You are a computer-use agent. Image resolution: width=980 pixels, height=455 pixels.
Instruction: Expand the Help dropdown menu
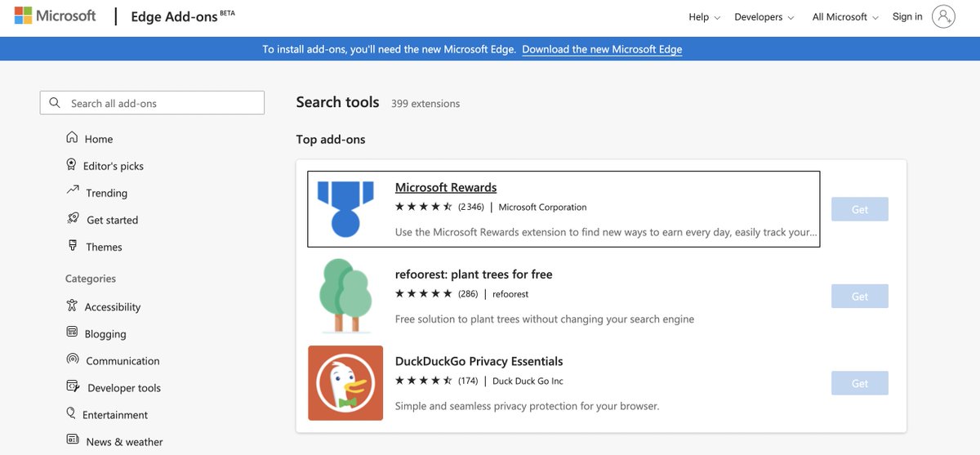705,17
